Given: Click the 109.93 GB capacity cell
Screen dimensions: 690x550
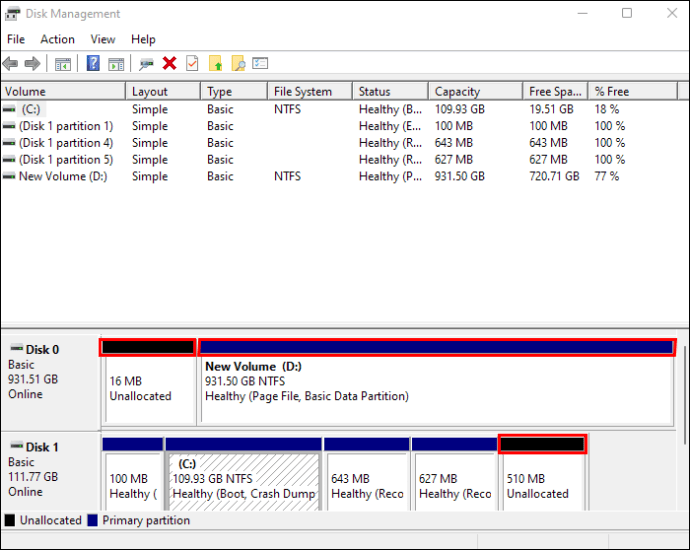Looking at the screenshot, I should (x=460, y=109).
